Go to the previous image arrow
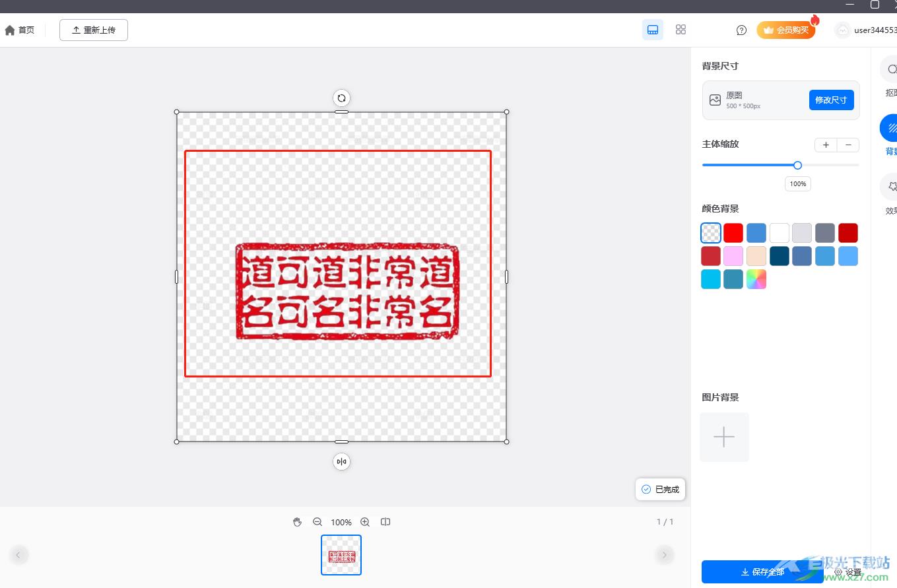Screen dimensions: 897x588 tap(18, 555)
